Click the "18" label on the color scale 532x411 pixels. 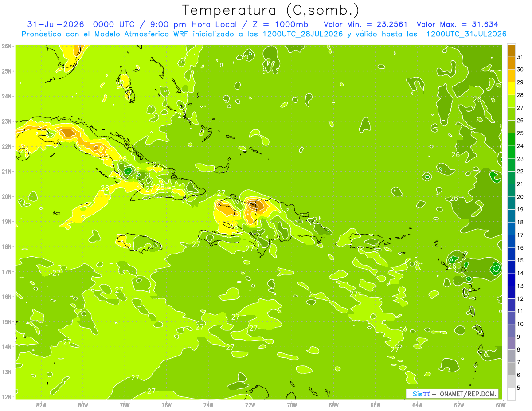coord(520,222)
